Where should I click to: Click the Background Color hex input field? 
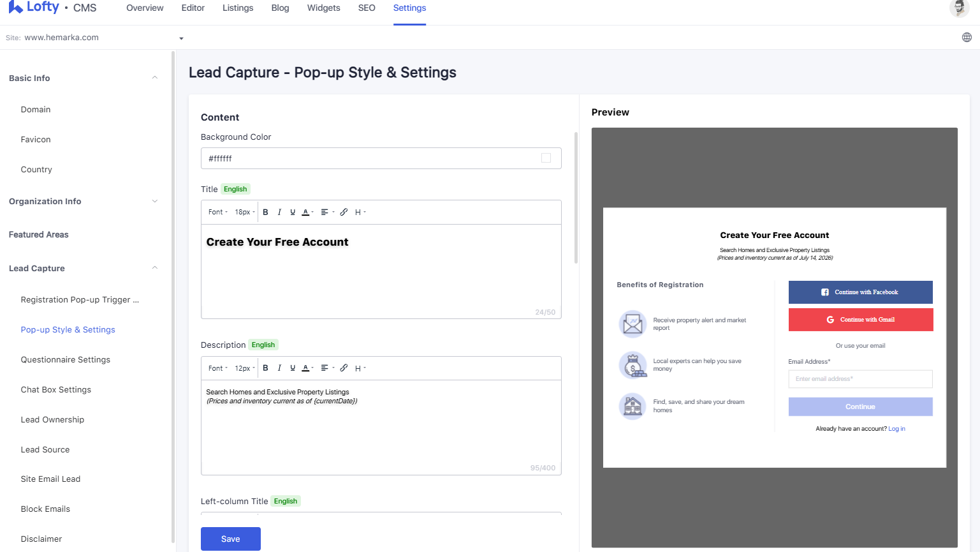381,158
